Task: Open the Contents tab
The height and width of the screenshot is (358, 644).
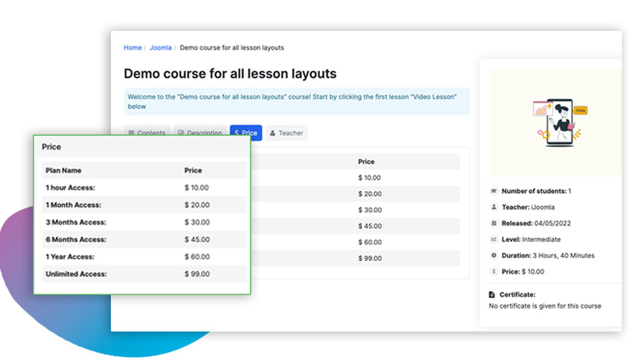Action: 147,130
